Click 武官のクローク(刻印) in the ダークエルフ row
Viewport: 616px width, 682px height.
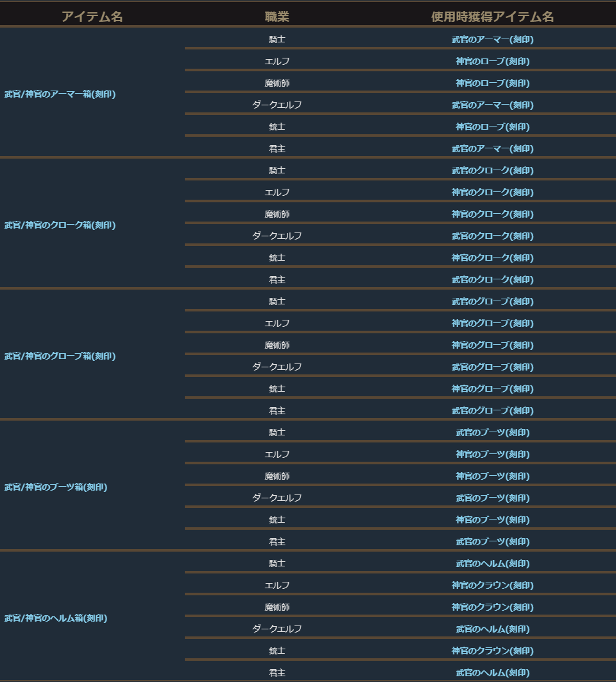[x=492, y=236]
